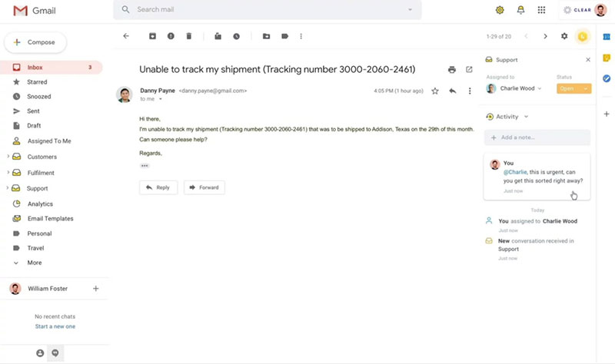Switch to Hangouts conversations icon
Screen dimensions: 615x364
(x=55, y=353)
